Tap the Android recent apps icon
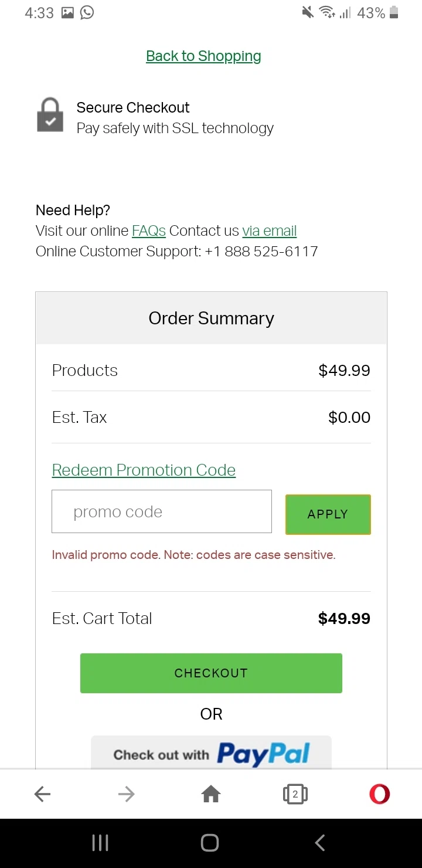This screenshot has width=422, height=868. (x=100, y=843)
